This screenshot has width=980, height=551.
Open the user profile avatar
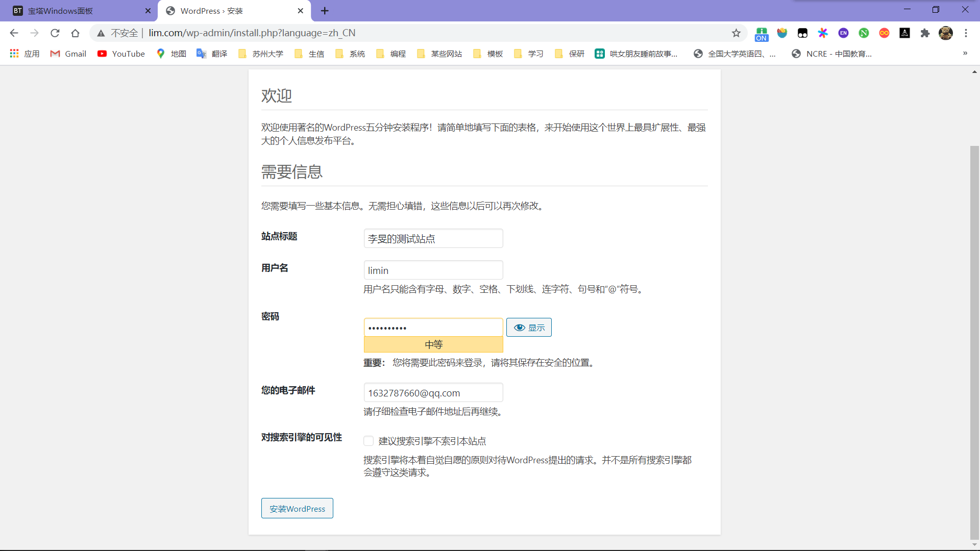946,33
